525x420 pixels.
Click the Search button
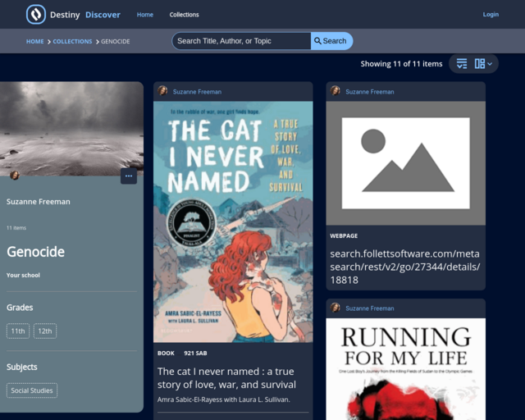click(x=331, y=41)
